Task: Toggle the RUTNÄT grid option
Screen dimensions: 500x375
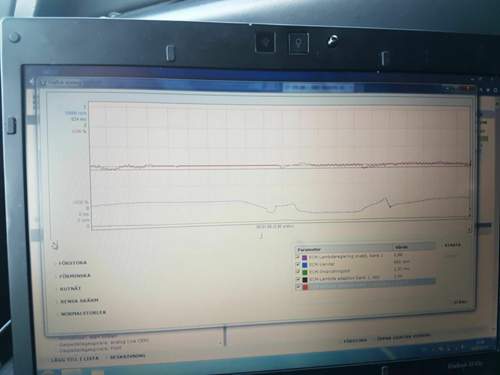Action: [70, 289]
